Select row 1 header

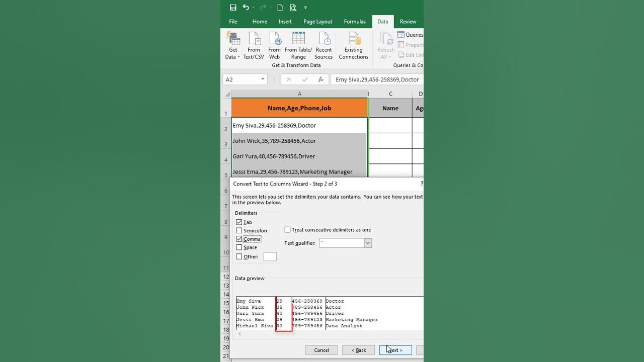tap(226, 108)
